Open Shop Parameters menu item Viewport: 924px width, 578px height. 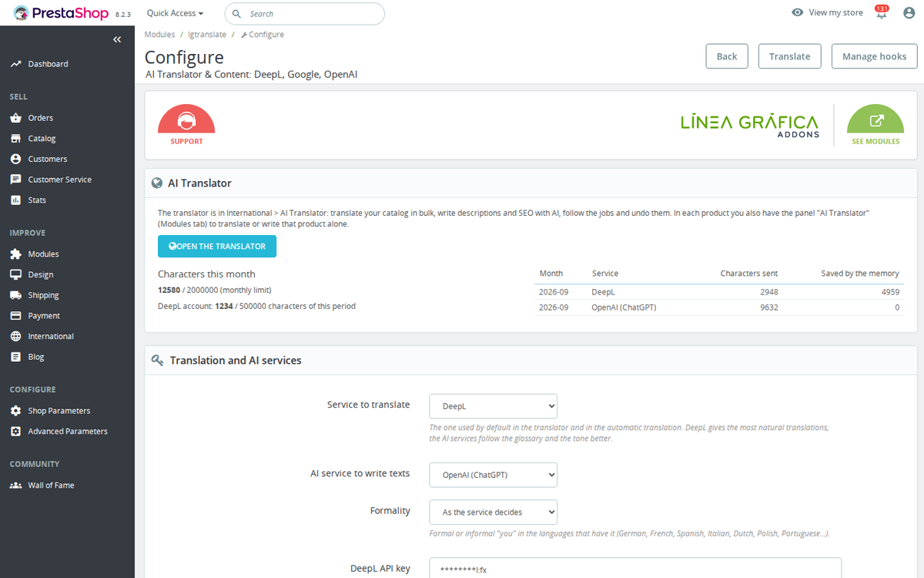coord(59,411)
